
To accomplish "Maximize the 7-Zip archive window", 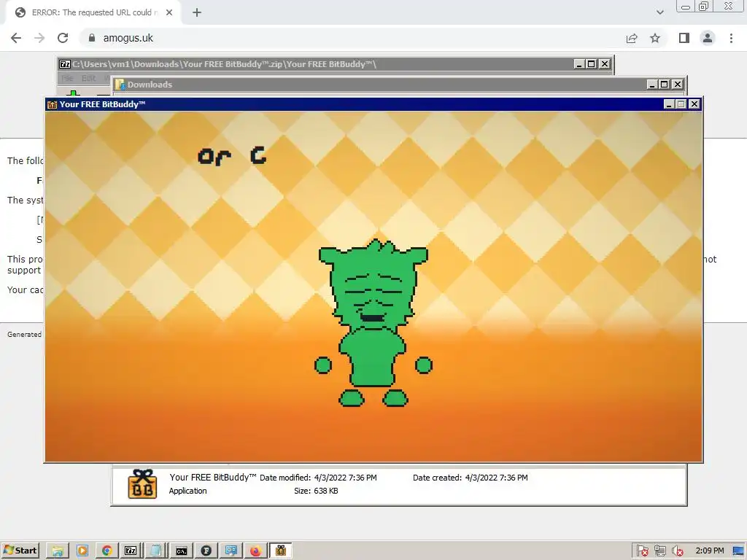I will tap(592, 64).
